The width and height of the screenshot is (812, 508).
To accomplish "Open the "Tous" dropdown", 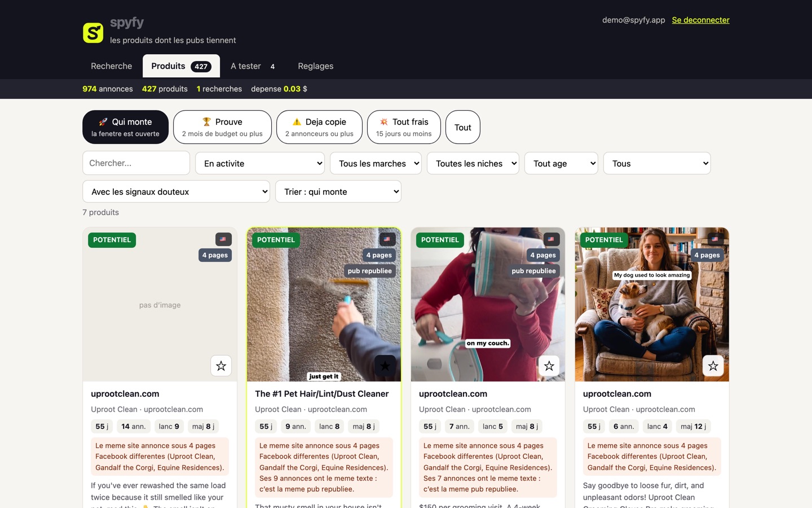I will 657,163.
